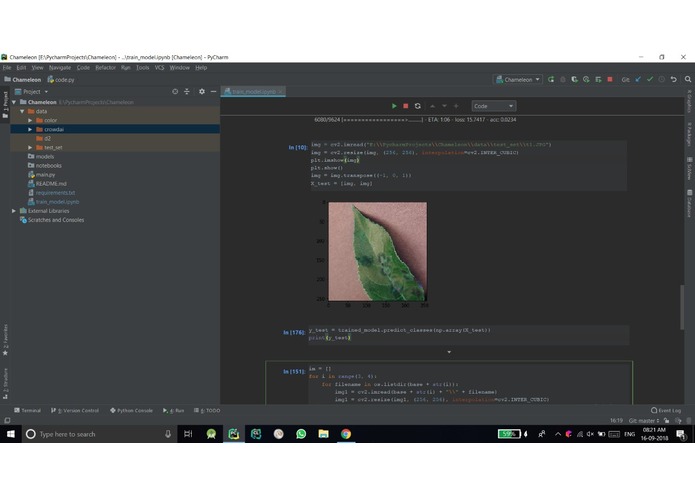This screenshot has width=695, height=494.
Task: Expand External Libraries node
Action: coord(14,211)
